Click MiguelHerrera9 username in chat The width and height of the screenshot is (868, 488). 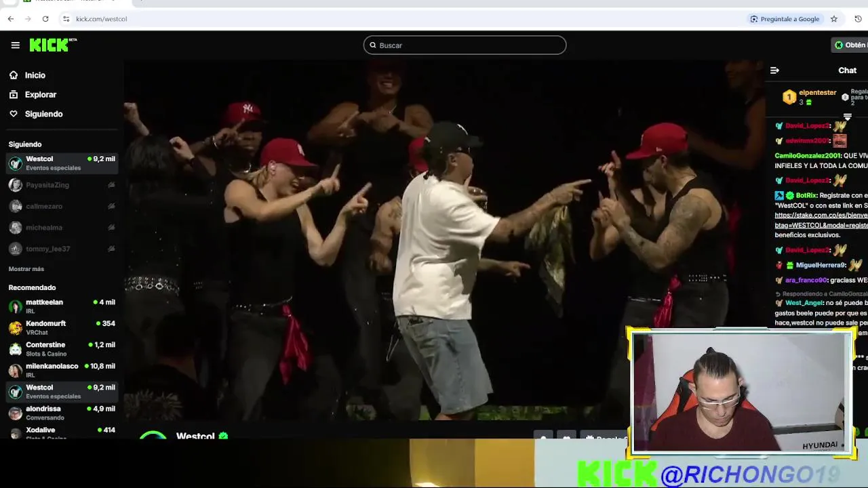click(821, 265)
